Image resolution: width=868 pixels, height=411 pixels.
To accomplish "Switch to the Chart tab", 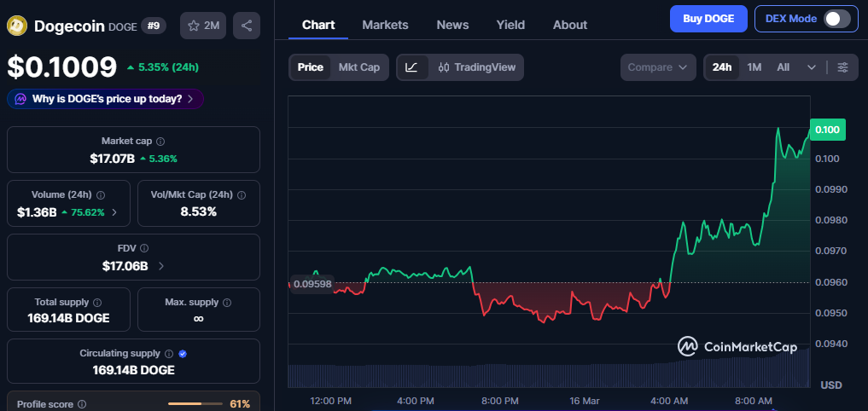I will point(318,25).
